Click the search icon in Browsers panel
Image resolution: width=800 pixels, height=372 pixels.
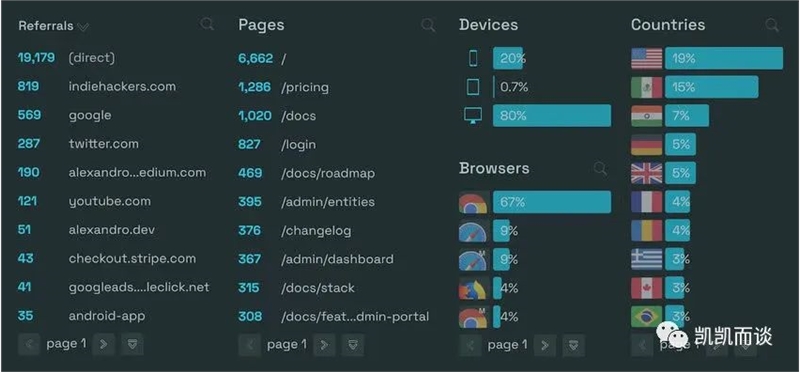(601, 169)
